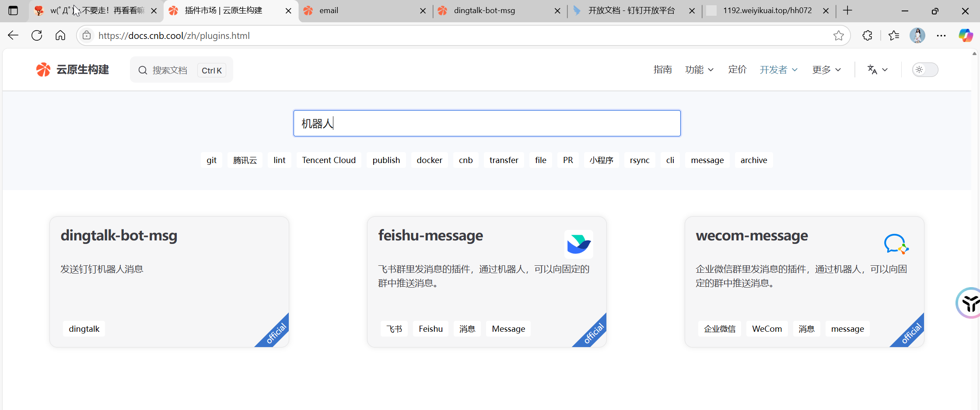This screenshot has width=980, height=410.
Task: Click the magnifier icon in docs search
Action: click(x=143, y=70)
